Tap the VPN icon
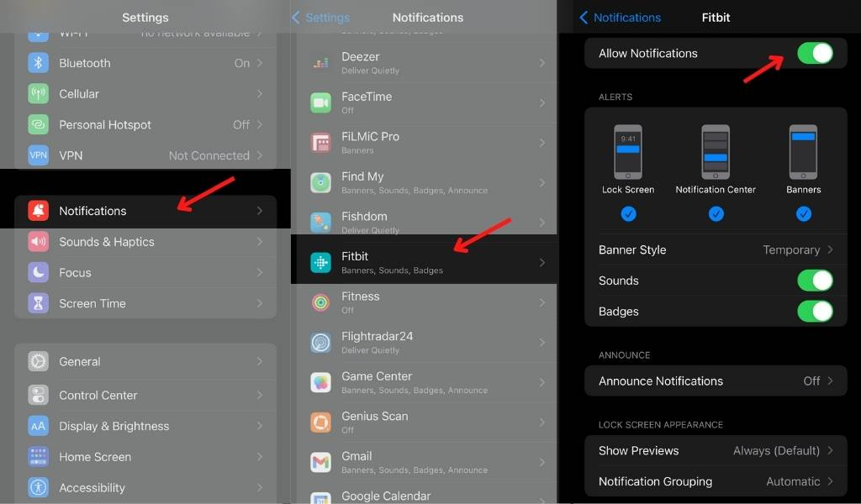 (x=38, y=155)
